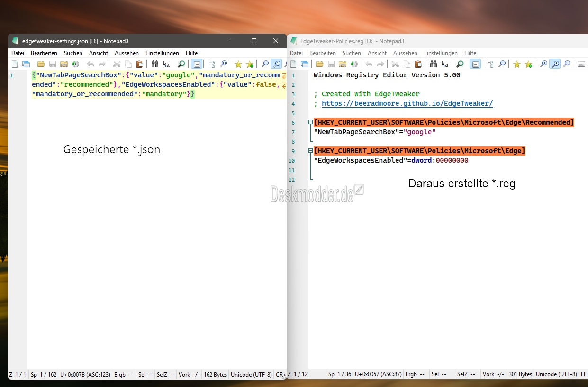Click Save As folder-disk icon in json window
Screen dimensions: 588x387
point(64,64)
